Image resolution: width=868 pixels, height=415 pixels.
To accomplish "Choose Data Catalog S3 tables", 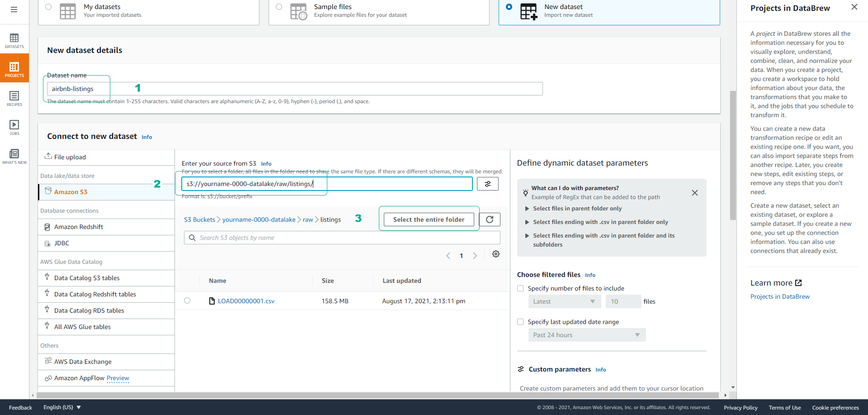I will coord(106,278).
